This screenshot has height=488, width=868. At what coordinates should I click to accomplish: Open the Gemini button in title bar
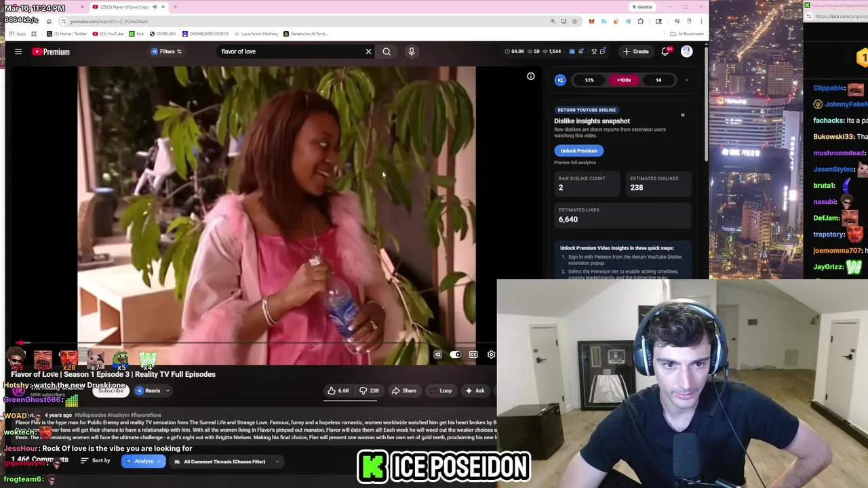642,7
